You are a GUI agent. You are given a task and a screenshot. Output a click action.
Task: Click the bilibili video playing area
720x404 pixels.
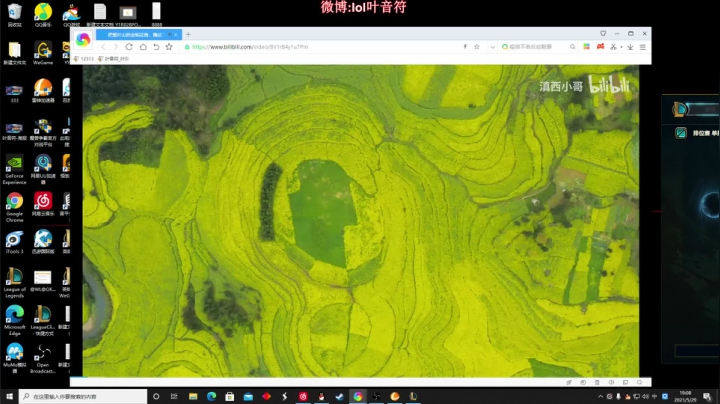[360, 221]
